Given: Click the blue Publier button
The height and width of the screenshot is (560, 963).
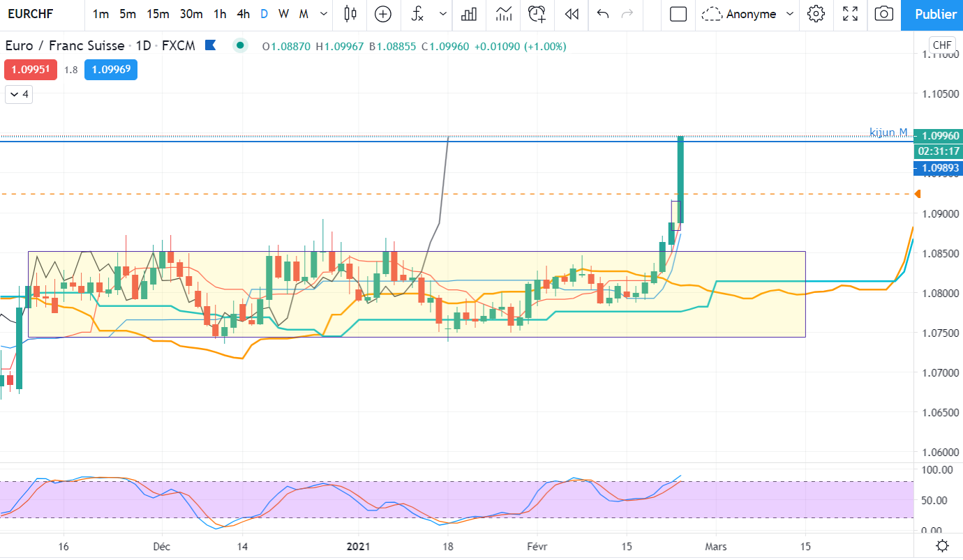Looking at the screenshot, I should tap(932, 15).
